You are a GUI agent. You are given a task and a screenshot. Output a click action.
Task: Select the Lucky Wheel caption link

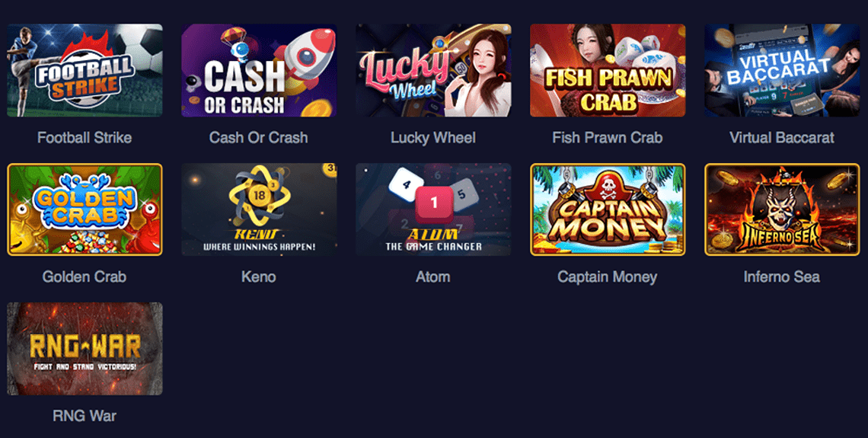tap(433, 137)
